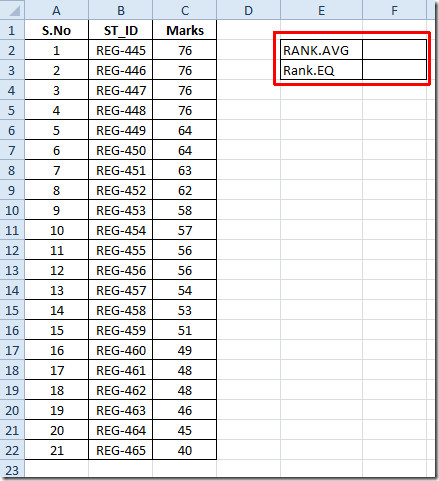Click S.No cell 21
The width and height of the screenshot is (439, 481).
(56, 450)
